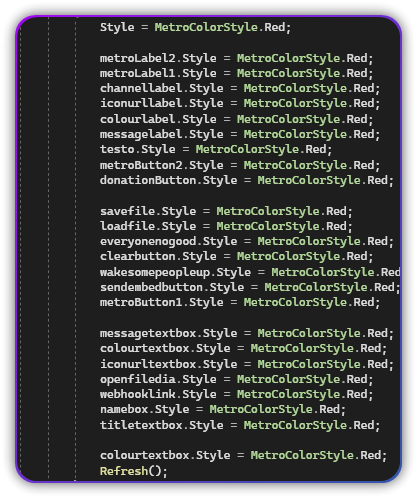This screenshot has height=498, width=417.
Task: Select the donationButton.Style line
Action: point(247,180)
